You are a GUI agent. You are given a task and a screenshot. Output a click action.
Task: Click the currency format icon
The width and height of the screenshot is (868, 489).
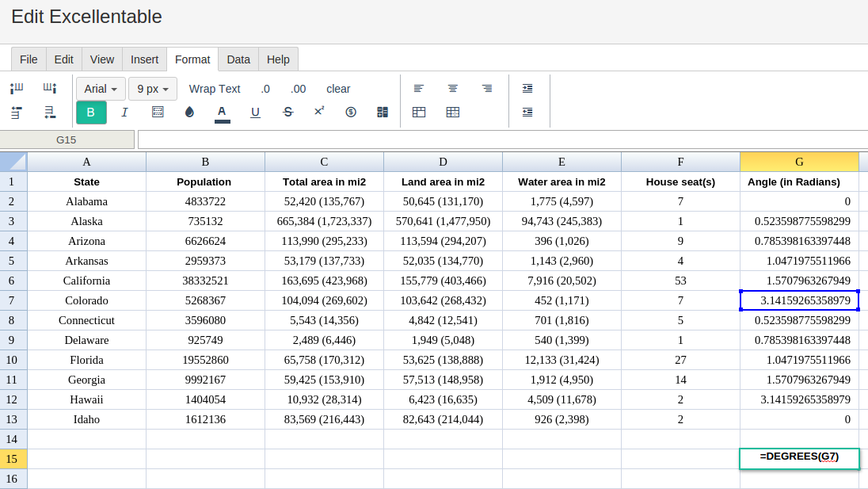coord(351,113)
